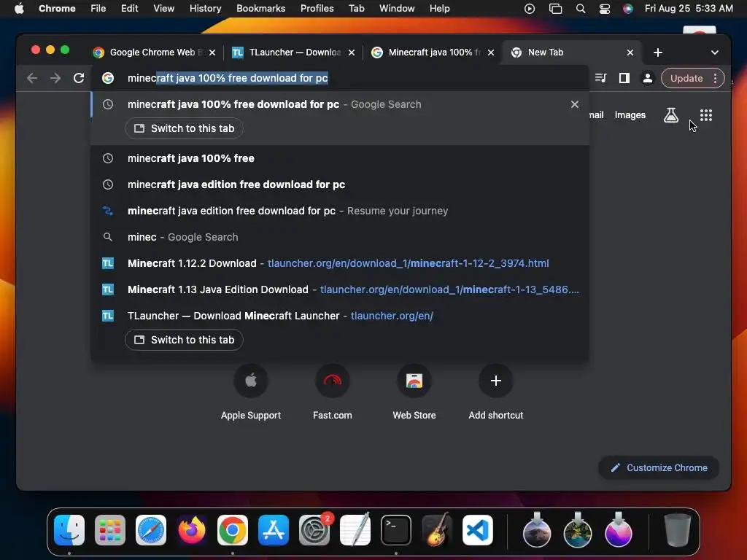This screenshot has height=560, width=747.
Task: Open Minecraft 1.12.2 Download suggestion
Action: click(x=340, y=262)
